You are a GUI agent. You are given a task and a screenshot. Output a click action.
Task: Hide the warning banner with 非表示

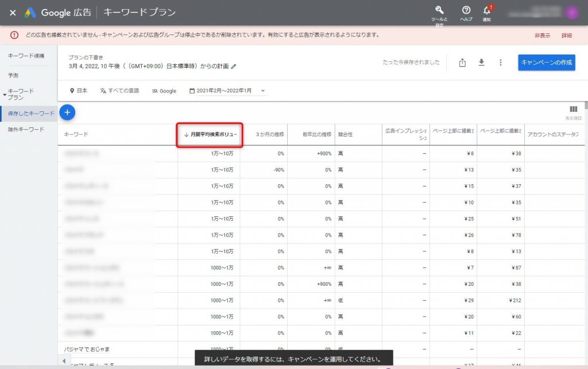542,35
